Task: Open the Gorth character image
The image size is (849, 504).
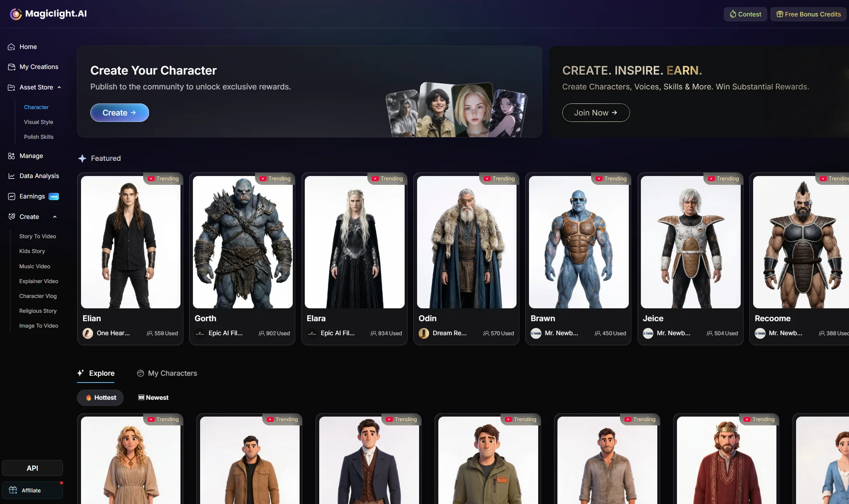Action: (x=243, y=242)
